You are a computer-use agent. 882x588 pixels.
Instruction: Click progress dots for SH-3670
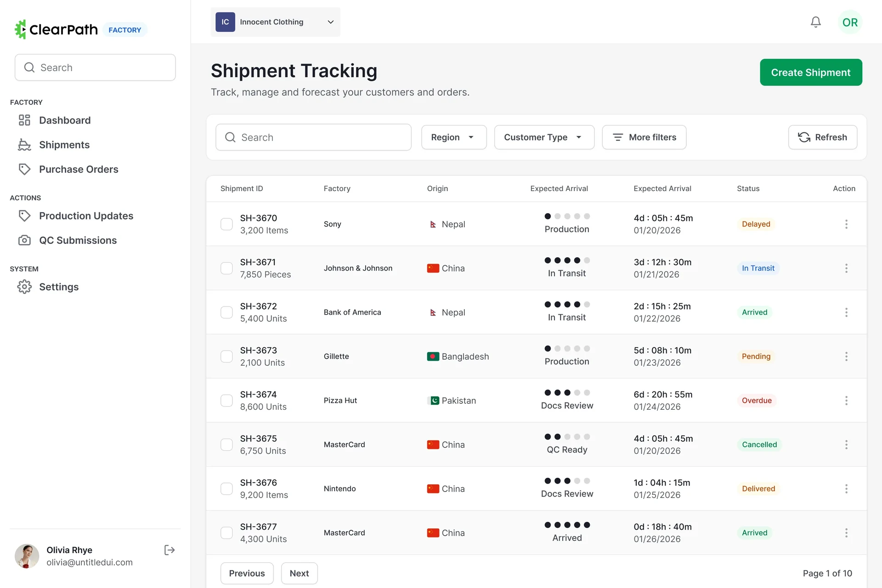tap(567, 216)
